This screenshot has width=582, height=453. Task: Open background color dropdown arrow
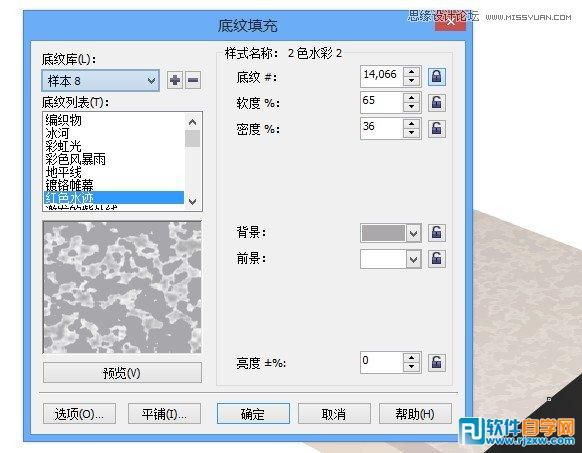coord(413,234)
